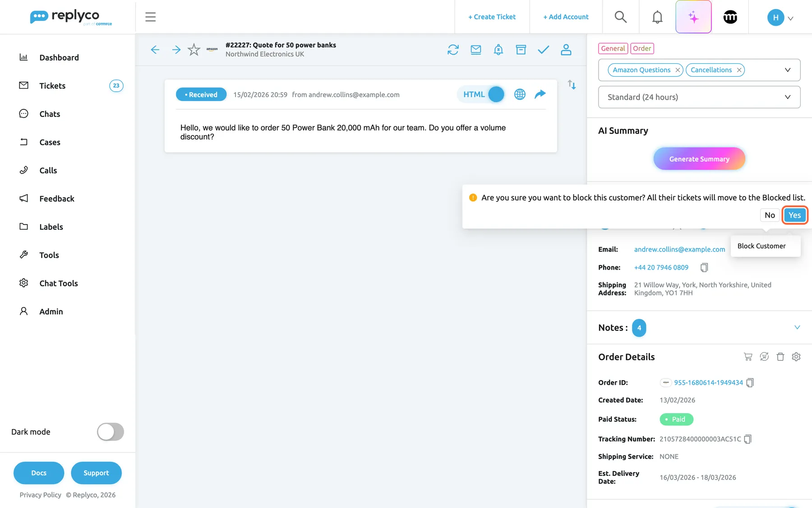Go back with the left arrow icon
The height and width of the screenshot is (508, 812).
(155, 50)
